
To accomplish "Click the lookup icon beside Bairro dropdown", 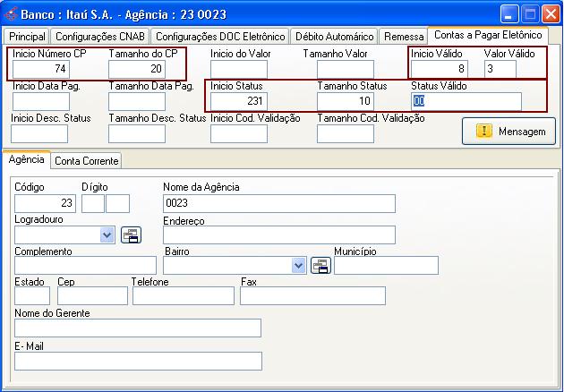I will (320, 265).
